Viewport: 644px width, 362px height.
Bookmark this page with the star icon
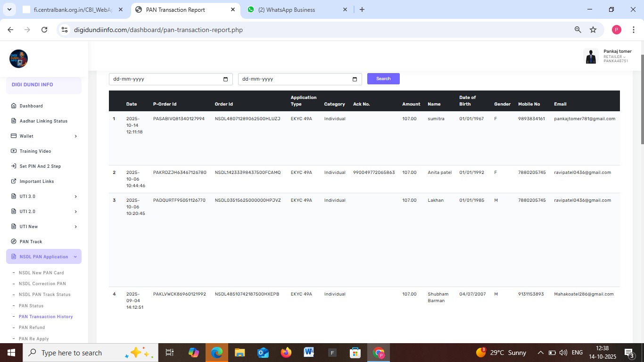click(593, 30)
